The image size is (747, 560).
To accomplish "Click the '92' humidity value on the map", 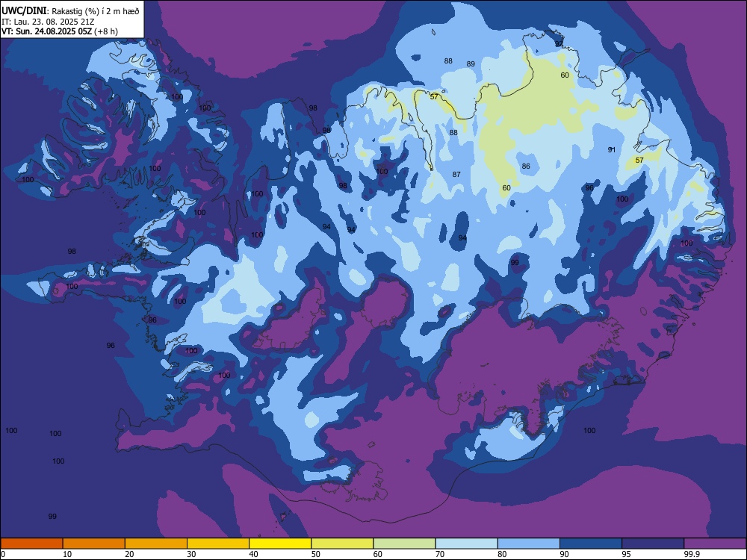I will click(559, 44).
